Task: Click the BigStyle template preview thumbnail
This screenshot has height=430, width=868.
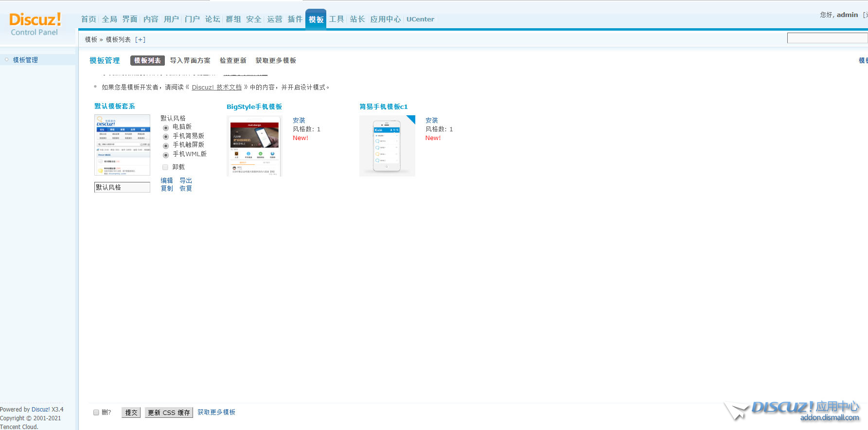Action: coord(254,146)
